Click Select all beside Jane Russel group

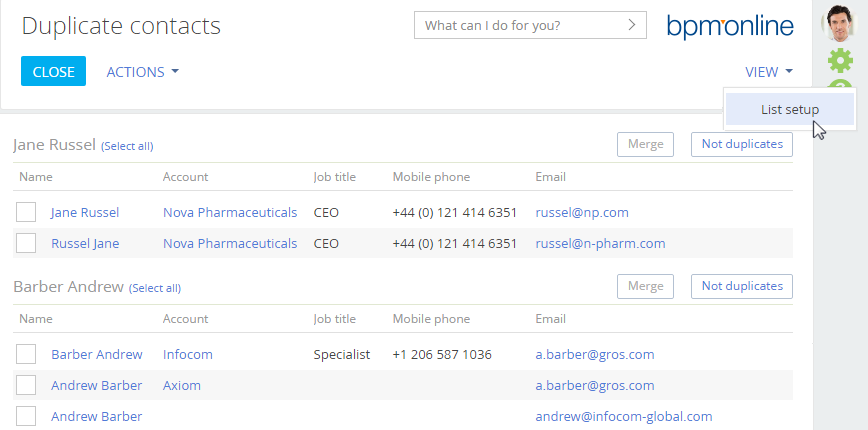[127, 146]
